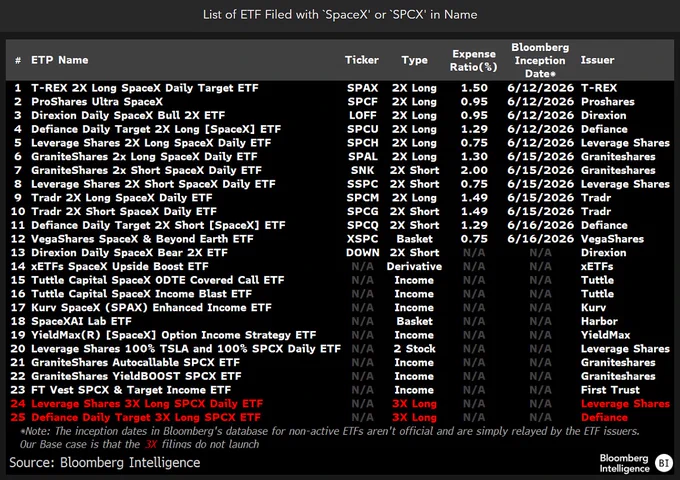Select 'T-REX 2X Long SpaceX Daily Target ETF' row
The height and width of the screenshot is (480, 680).
(x=340, y=88)
